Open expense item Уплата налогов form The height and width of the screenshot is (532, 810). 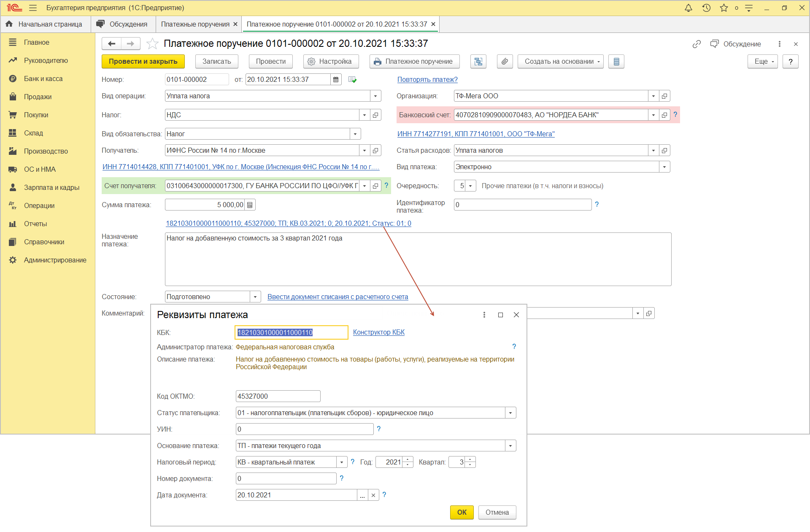tap(664, 150)
